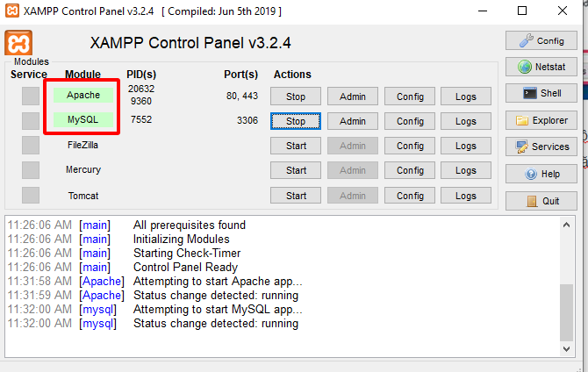This screenshot has height=372, width=588.
Task: Toggle Apache service install checkbox
Action: coord(31,96)
